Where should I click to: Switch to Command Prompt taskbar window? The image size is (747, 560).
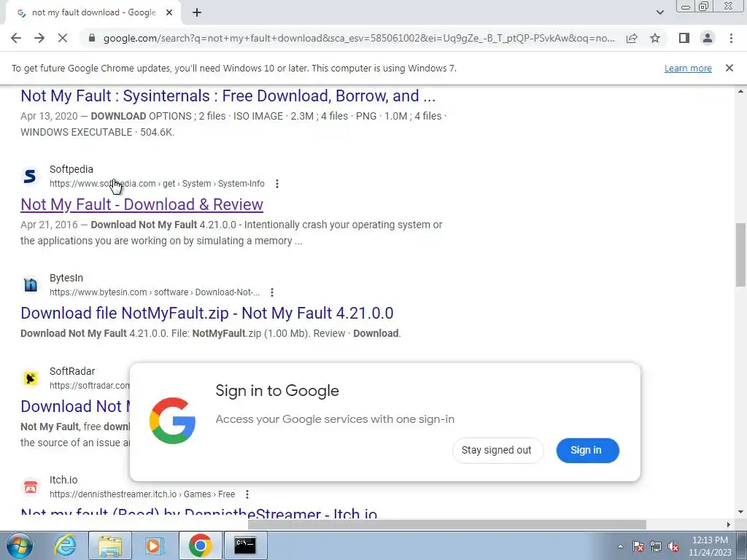click(x=245, y=545)
